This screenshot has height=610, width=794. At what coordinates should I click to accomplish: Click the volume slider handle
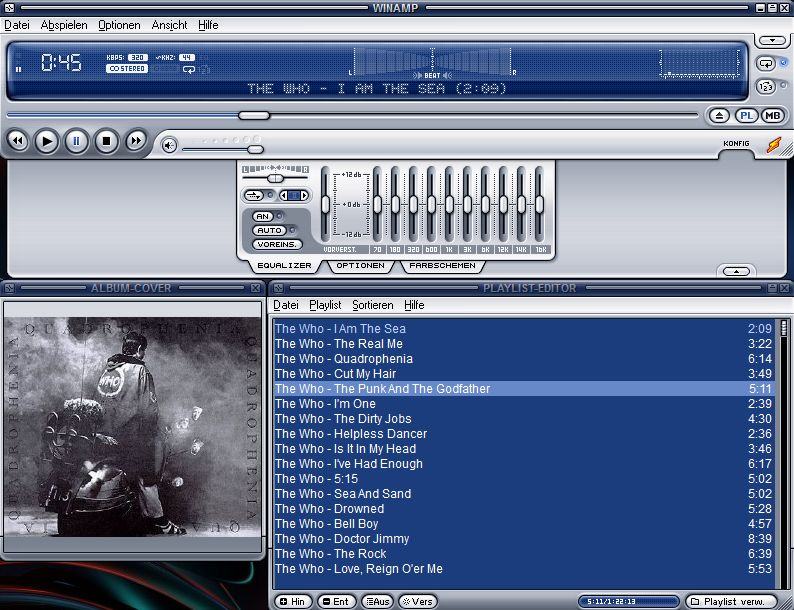(x=256, y=149)
